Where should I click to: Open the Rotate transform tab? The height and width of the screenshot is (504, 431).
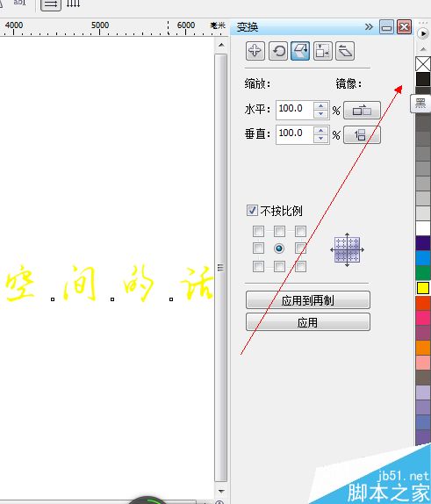click(x=278, y=51)
